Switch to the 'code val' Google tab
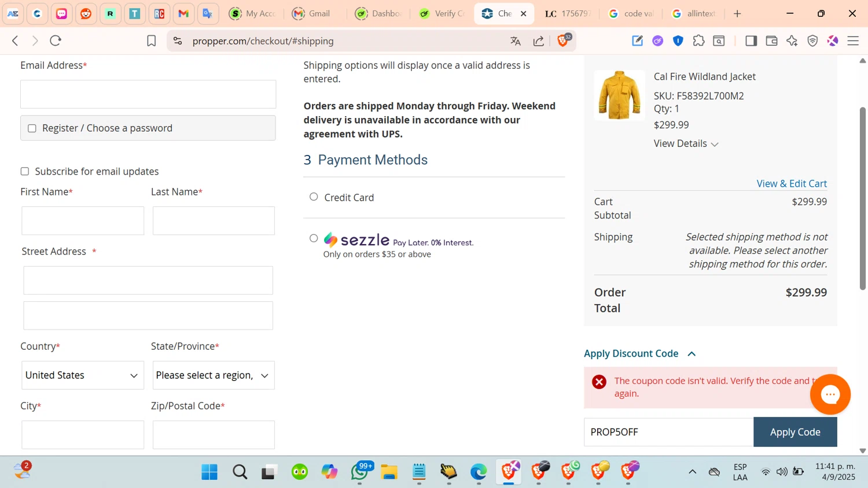 coord(631,13)
